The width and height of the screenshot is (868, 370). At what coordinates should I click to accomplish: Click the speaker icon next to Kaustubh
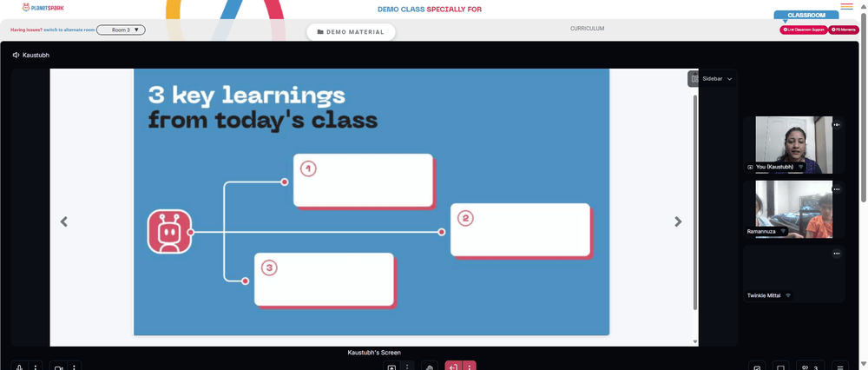pos(16,56)
